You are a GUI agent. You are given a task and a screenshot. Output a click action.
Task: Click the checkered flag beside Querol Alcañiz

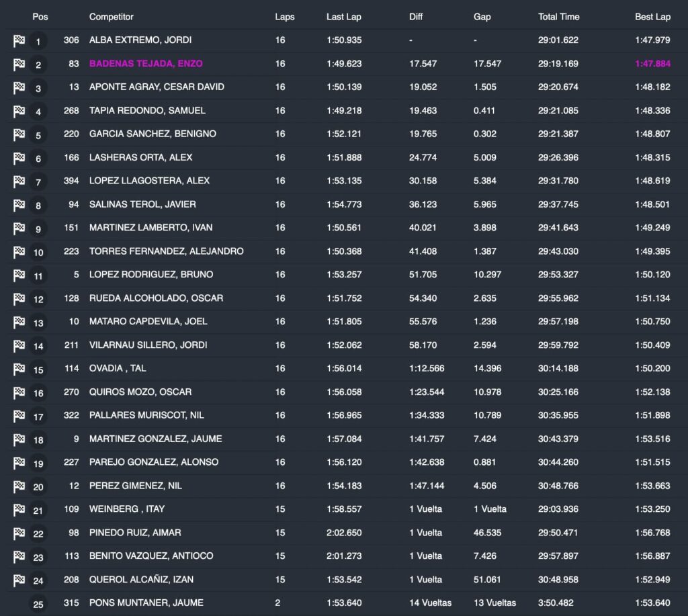click(x=19, y=580)
